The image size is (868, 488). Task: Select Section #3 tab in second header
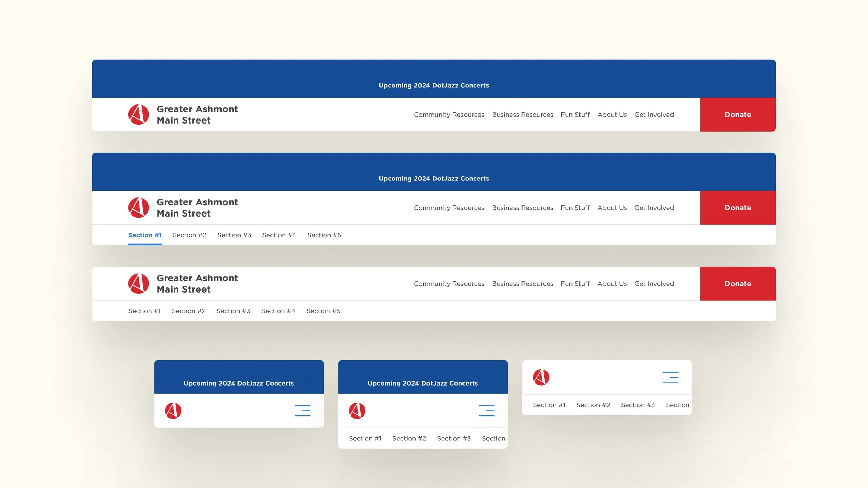(234, 235)
